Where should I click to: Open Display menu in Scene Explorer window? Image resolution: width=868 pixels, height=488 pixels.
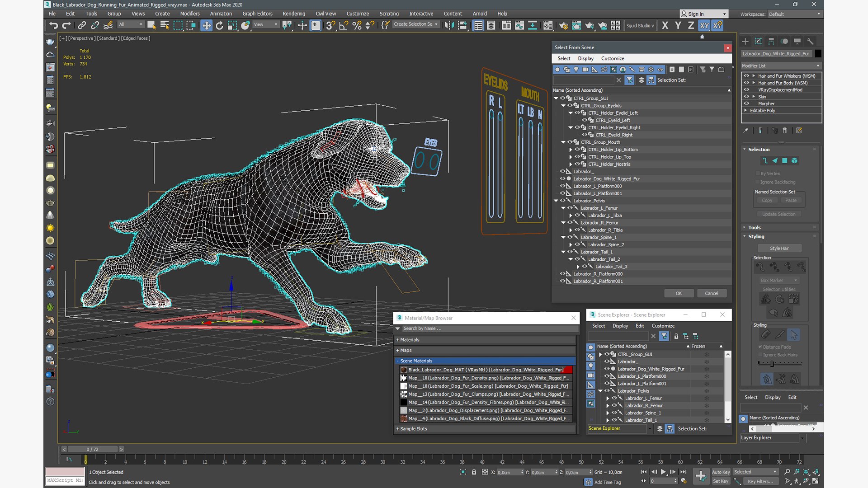tap(620, 326)
